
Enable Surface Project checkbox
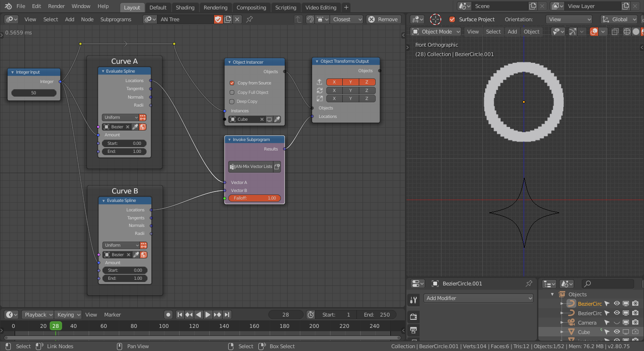click(x=452, y=19)
